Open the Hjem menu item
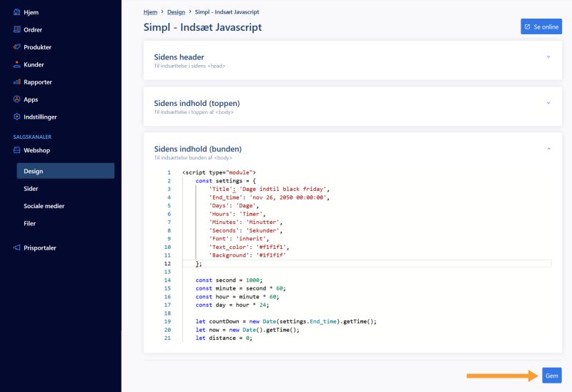This screenshot has width=572, height=392. click(31, 12)
